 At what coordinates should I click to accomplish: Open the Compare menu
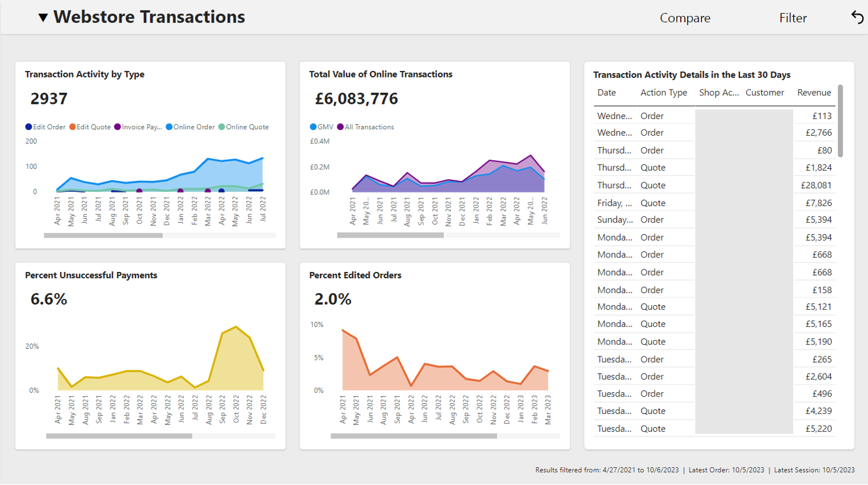[685, 18]
